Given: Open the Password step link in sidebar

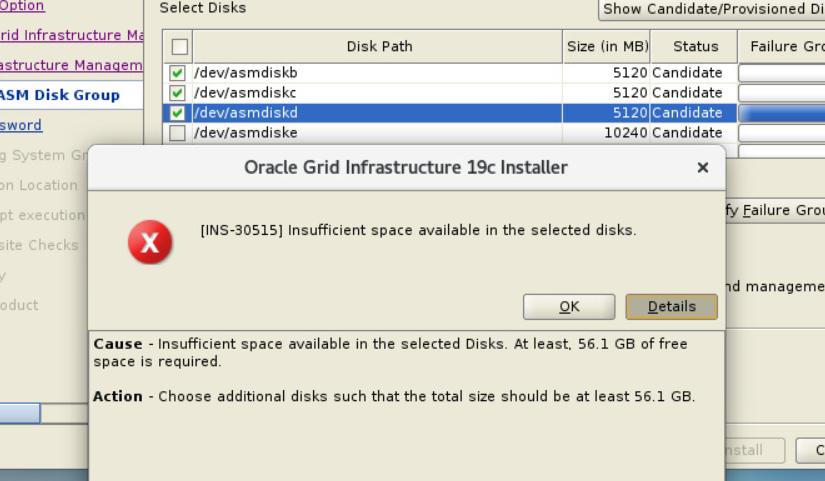Looking at the screenshot, I should pos(21,125).
